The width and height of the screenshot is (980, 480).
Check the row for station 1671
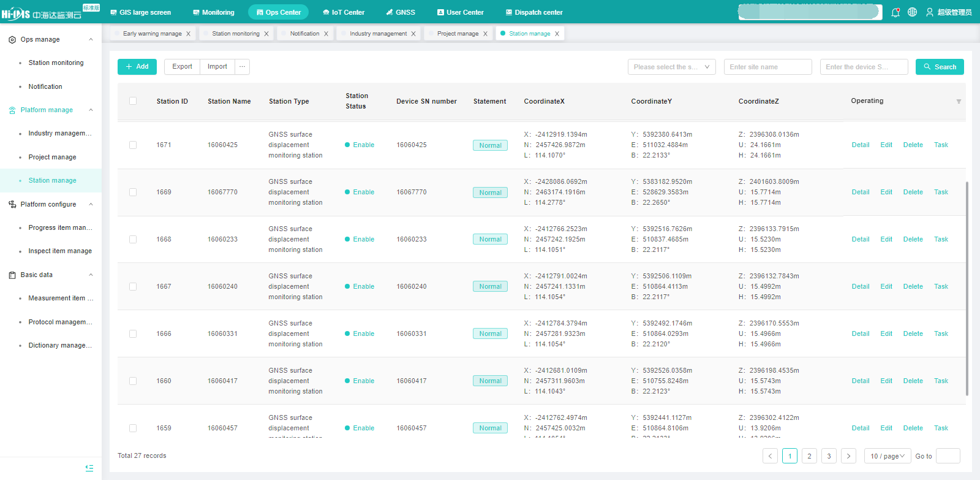(133, 145)
